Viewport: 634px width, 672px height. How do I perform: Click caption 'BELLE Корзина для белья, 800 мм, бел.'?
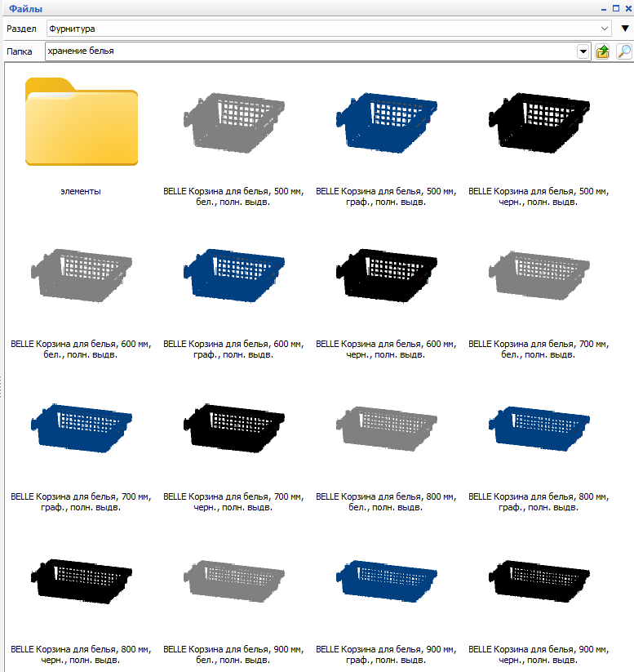tap(386, 502)
